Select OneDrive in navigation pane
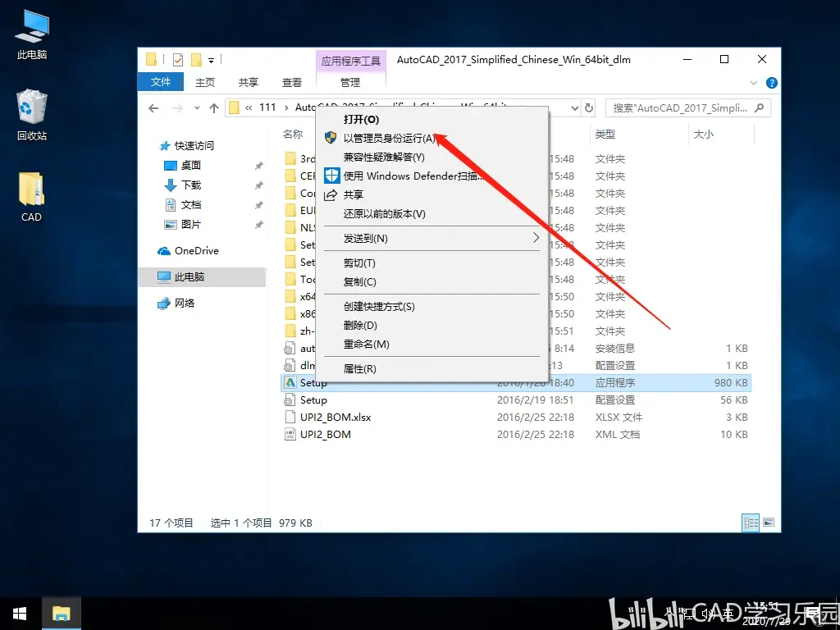The height and width of the screenshot is (630, 840). (188, 251)
